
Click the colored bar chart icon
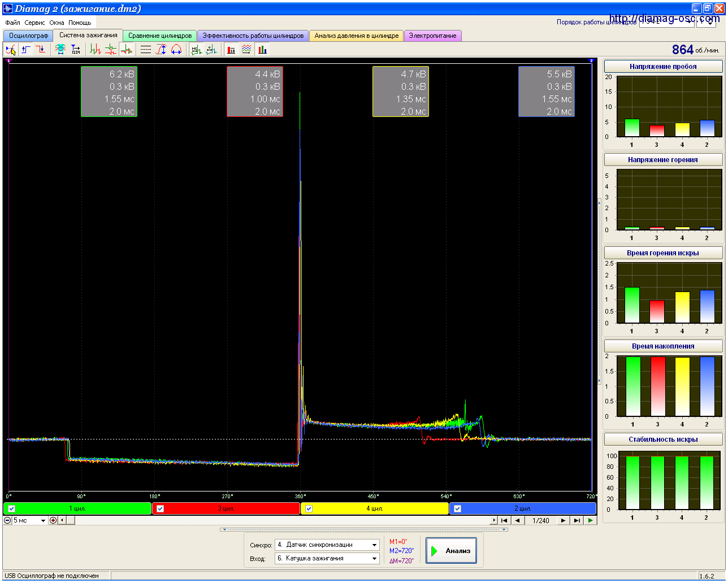tap(262, 50)
